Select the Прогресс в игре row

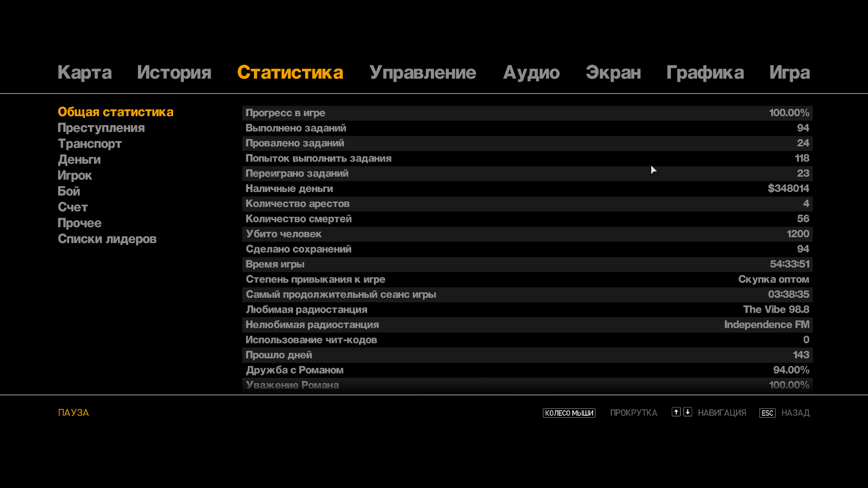[527, 113]
